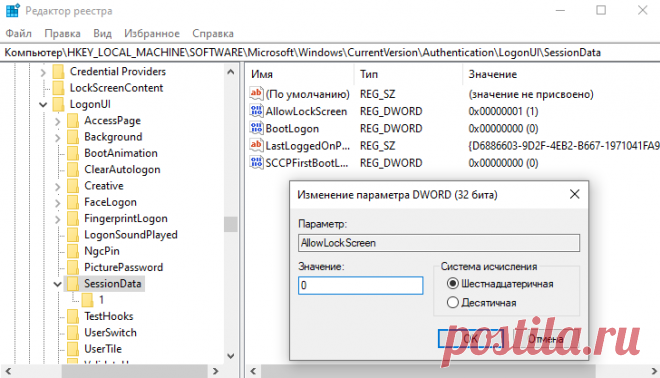Click the registry path address bar
This screenshot has width=660, height=378.
point(330,53)
